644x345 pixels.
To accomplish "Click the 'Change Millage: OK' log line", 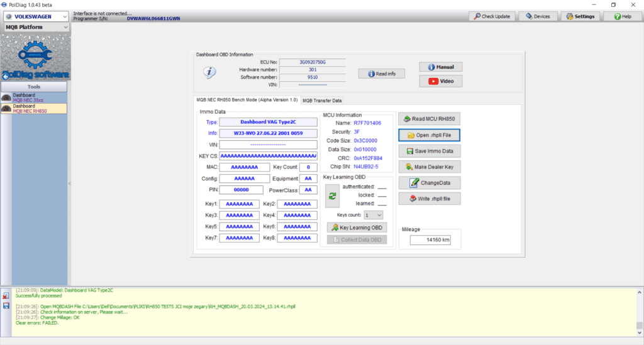I will pyautogui.click(x=60, y=317).
